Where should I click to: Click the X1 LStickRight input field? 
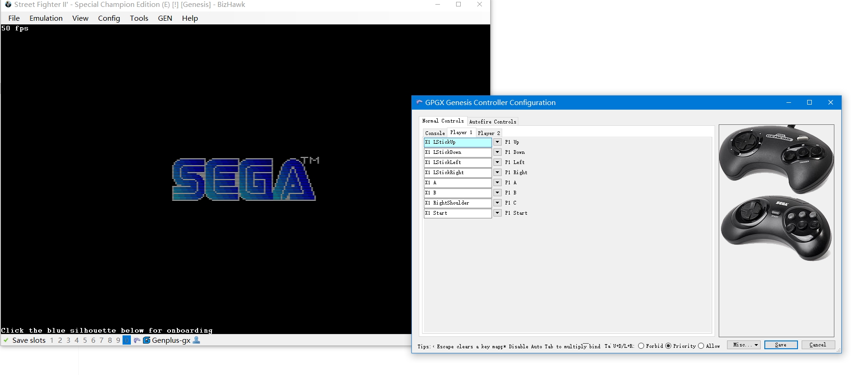(x=458, y=172)
